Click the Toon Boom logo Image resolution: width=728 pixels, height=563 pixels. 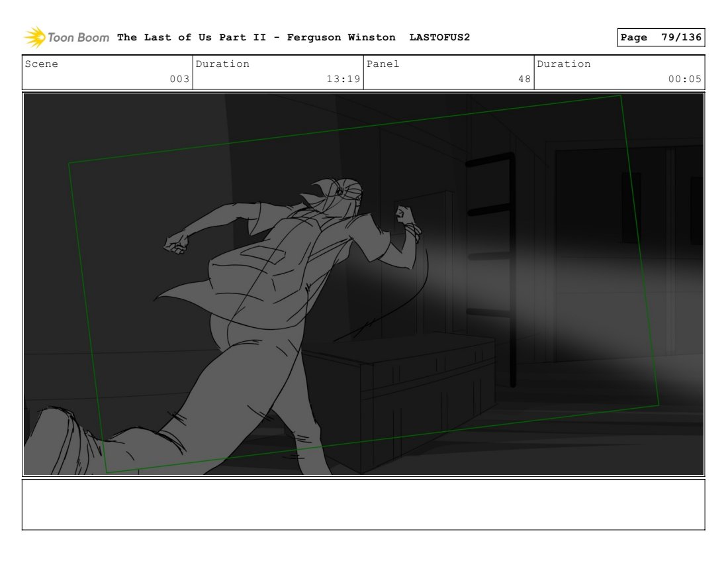(x=66, y=37)
